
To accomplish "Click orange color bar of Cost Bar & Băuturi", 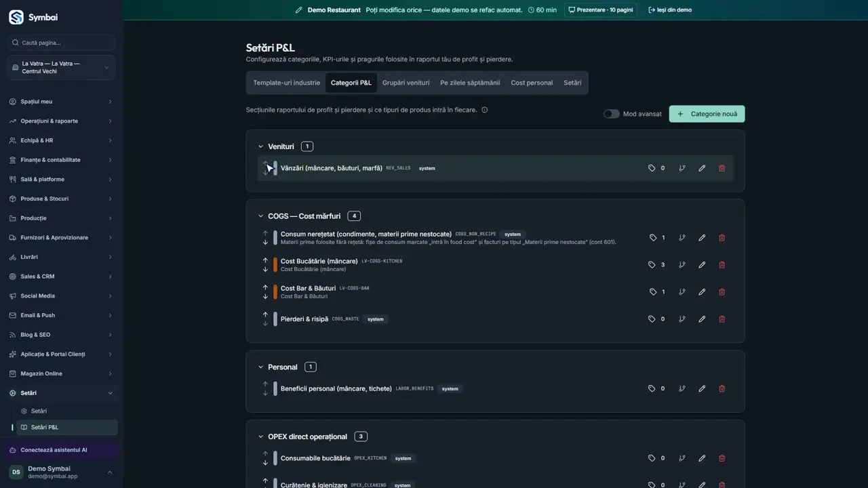I will tap(275, 292).
